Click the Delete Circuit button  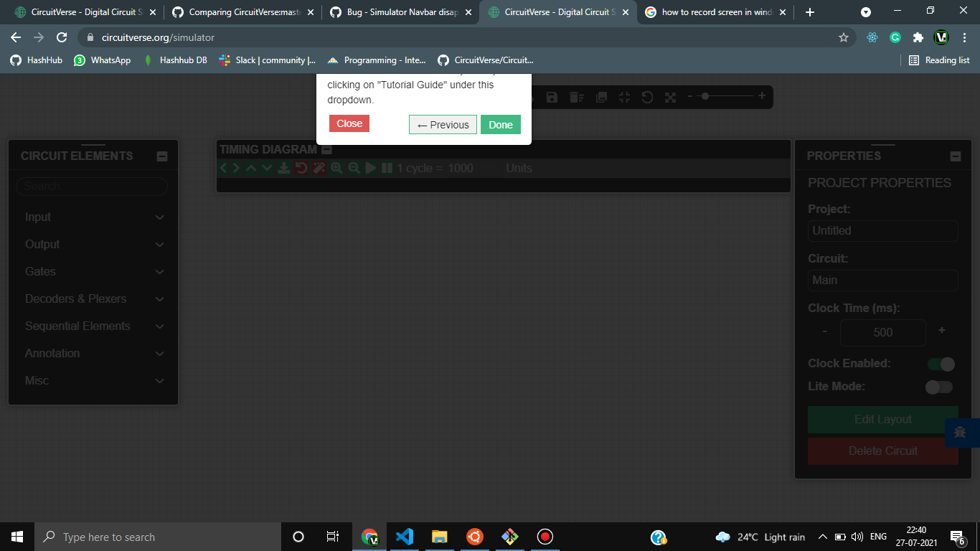[x=883, y=451]
